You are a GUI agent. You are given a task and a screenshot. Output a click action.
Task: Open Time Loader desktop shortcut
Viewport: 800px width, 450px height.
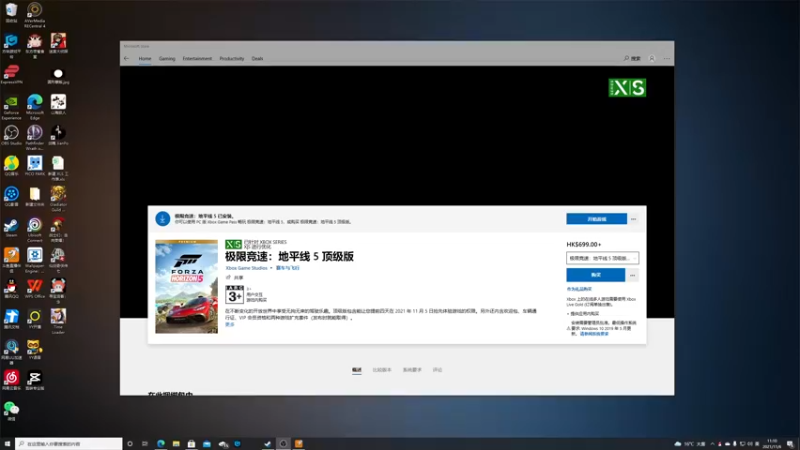pos(58,321)
